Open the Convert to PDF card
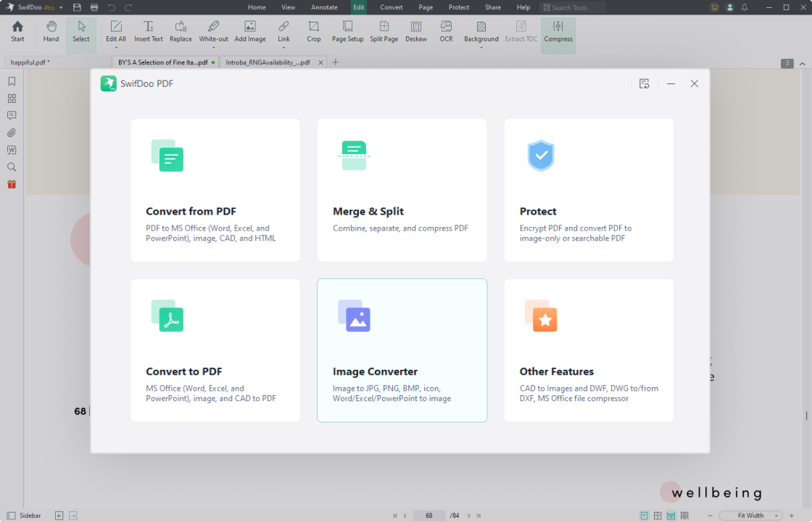 tap(215, 351)
